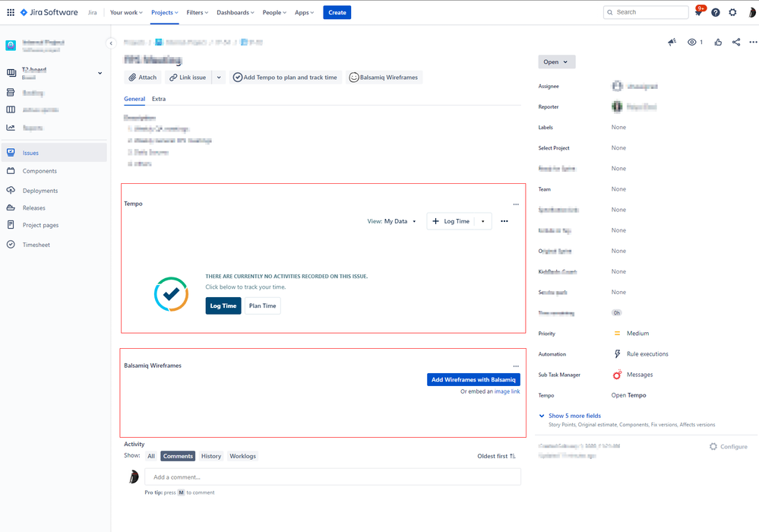759x532 pixels.
Task: Switch to the General tab
Action: click(x=134, y=99)
